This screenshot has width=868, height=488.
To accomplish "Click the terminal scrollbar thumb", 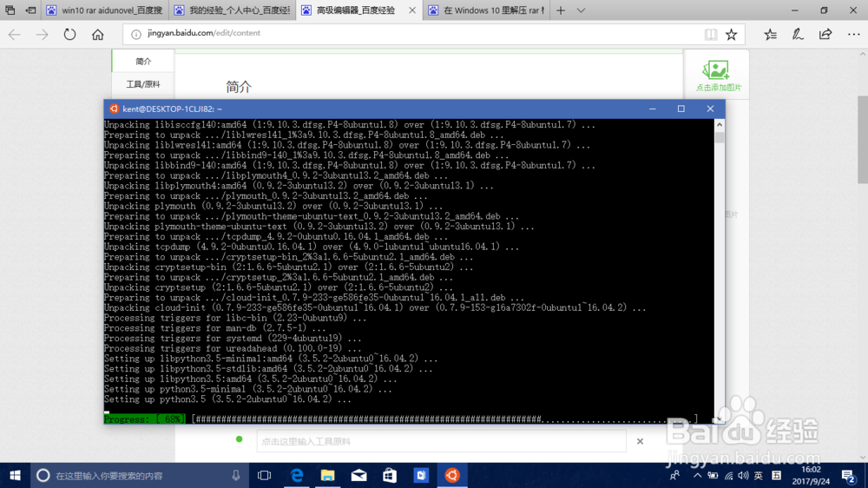I will pos(719,137).
